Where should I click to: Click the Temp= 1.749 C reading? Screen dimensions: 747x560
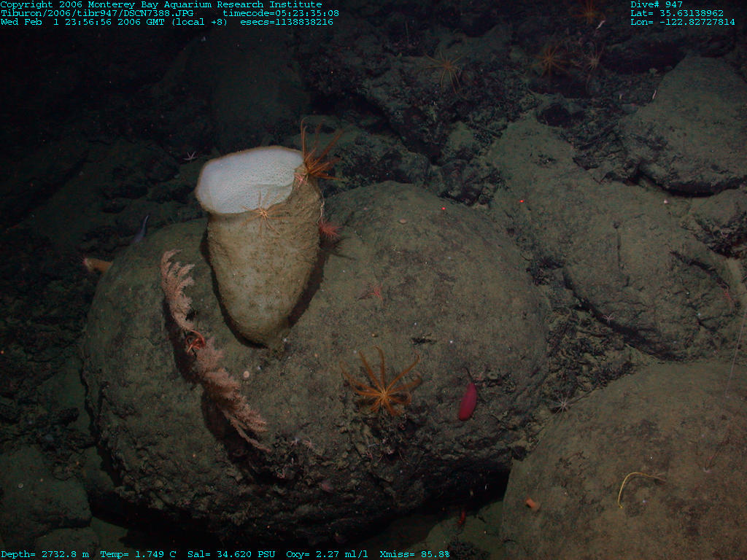pyautogui.click(x=138, y=554)
